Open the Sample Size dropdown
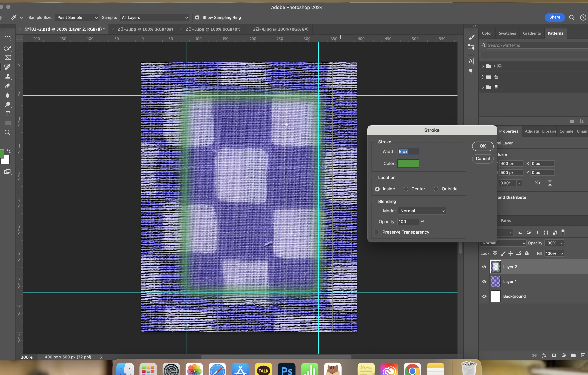This screenshot has height=375, width=588. (77, 18)
